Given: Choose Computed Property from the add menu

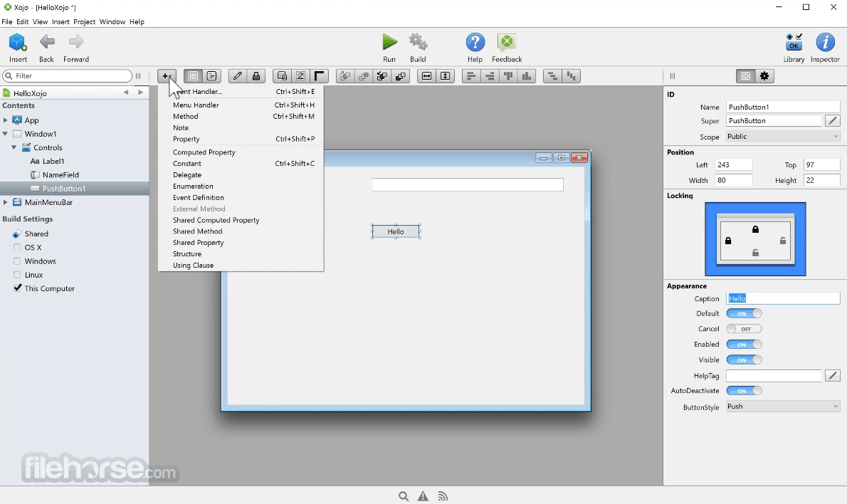Looking at the screenshot, I should (241, 152).
